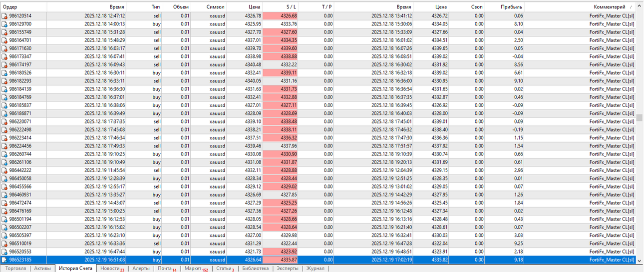The height and width of the screenshot is (272, 644).
Task: Click the scrollbar down arrow of the history list
Action: click(x=640, y=260)
